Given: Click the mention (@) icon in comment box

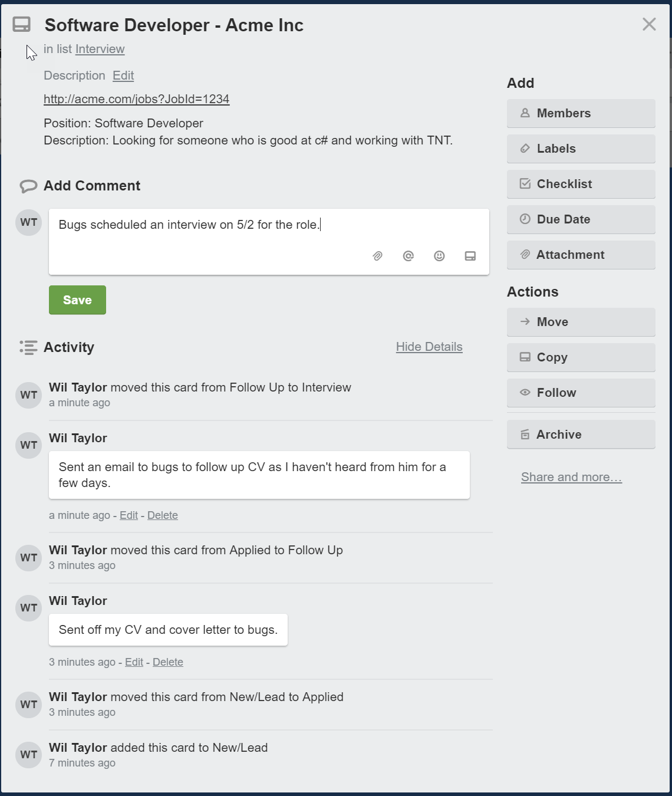Looking at the screenshot, I should (x=409, y=256).
